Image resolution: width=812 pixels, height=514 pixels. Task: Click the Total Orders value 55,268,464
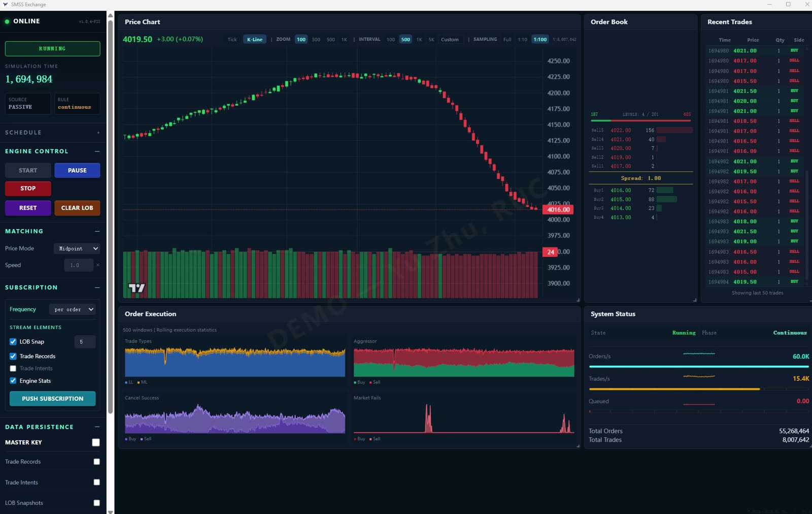tap(794, 431)
